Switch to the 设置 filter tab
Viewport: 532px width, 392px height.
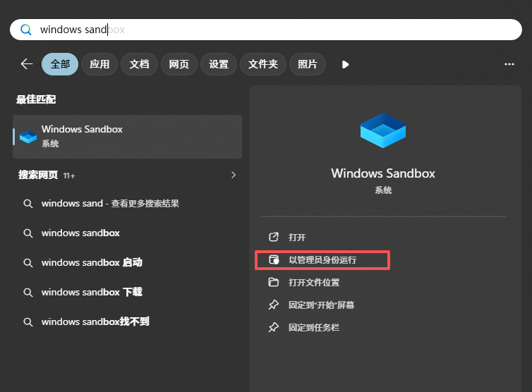click(219, 64)
